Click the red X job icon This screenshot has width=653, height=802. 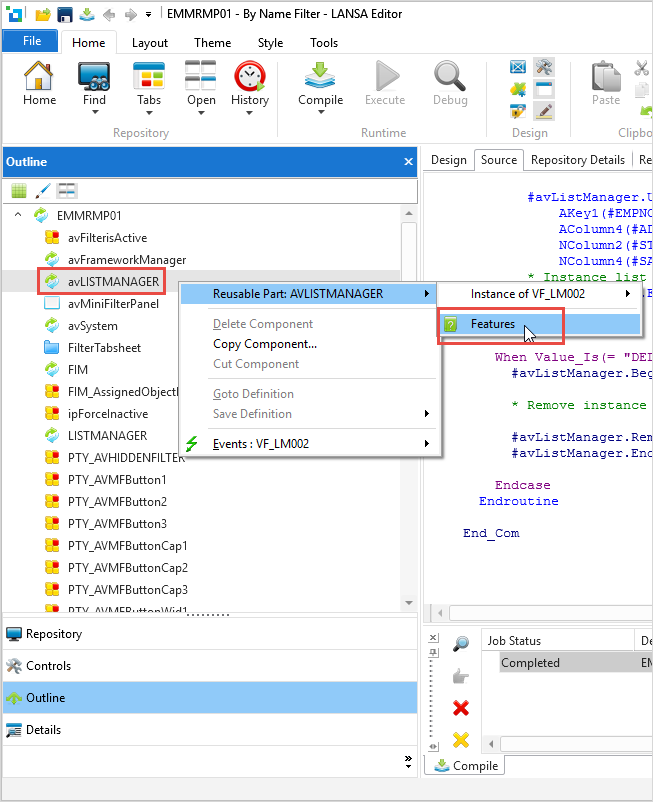[x=461, y=708]
